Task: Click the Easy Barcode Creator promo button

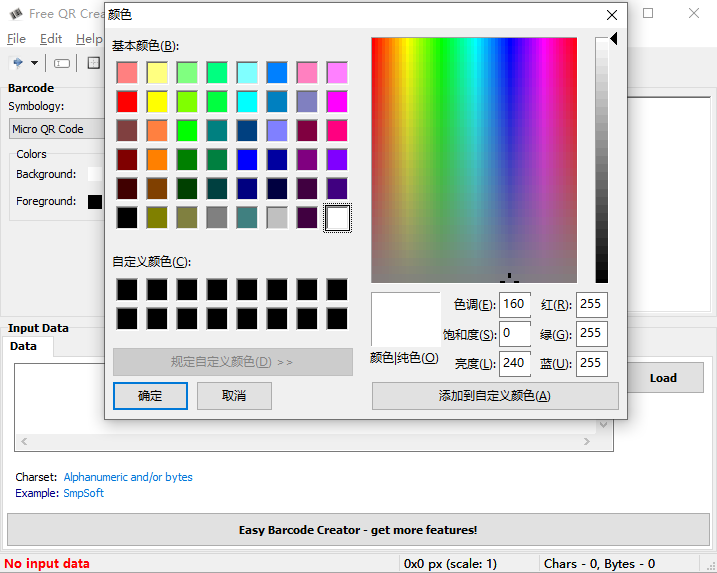Action: coord(358,530)
